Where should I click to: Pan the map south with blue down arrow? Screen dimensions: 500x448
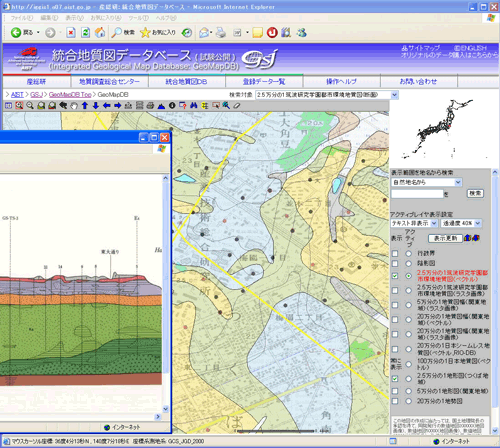pyautogui.click(x=96, y=106)
